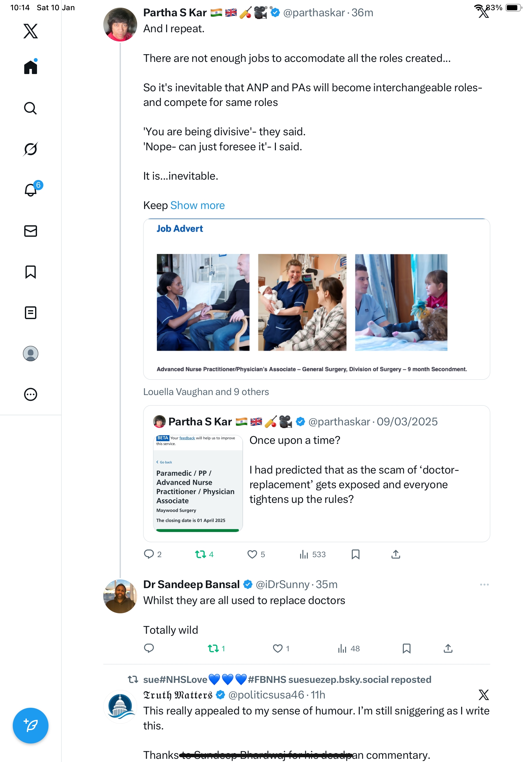
Task: Expand post text with Show more
Action: 197,205
